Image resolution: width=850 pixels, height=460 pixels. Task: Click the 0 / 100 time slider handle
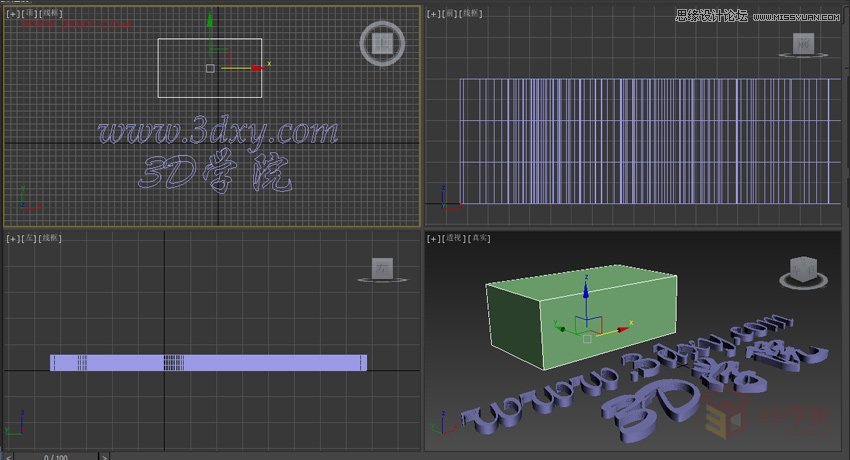click(x=56, y=457)
